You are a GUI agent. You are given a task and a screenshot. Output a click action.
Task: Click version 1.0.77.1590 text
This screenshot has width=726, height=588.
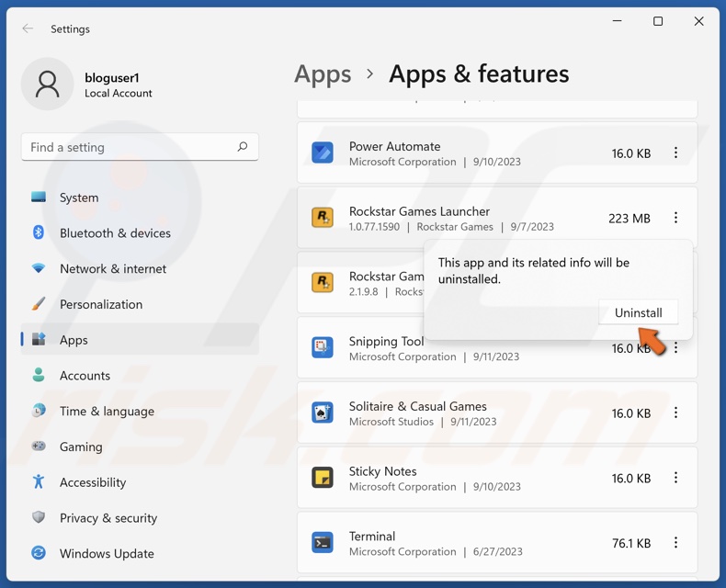coord(374,227)
